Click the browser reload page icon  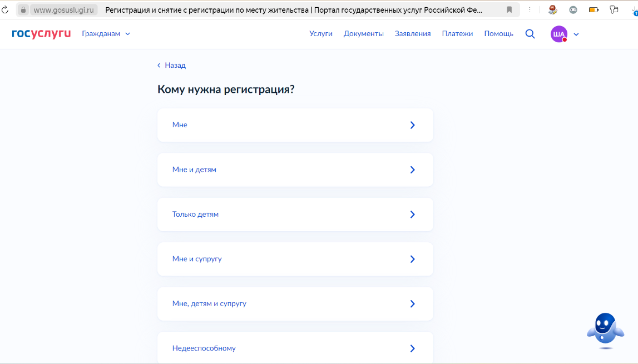6,10
